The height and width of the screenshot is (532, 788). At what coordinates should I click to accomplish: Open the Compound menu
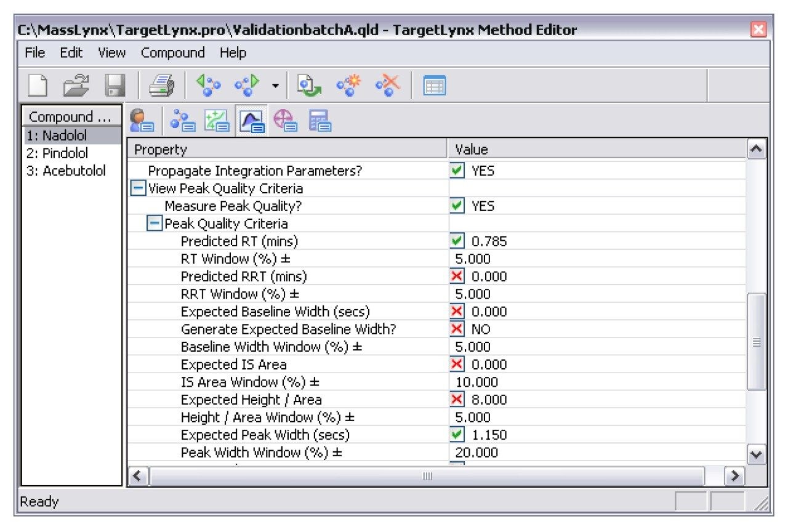tap(173, 53)
